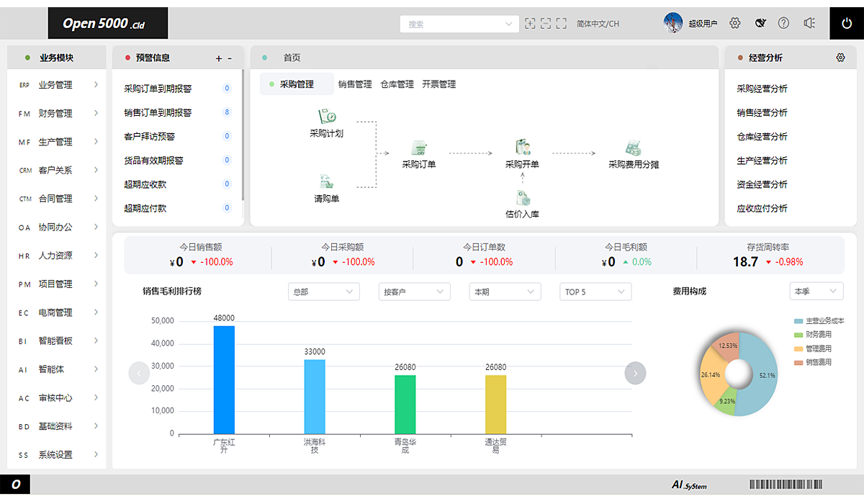Go to next chart page arrow
Screen dimensions: 864x504
635,373
